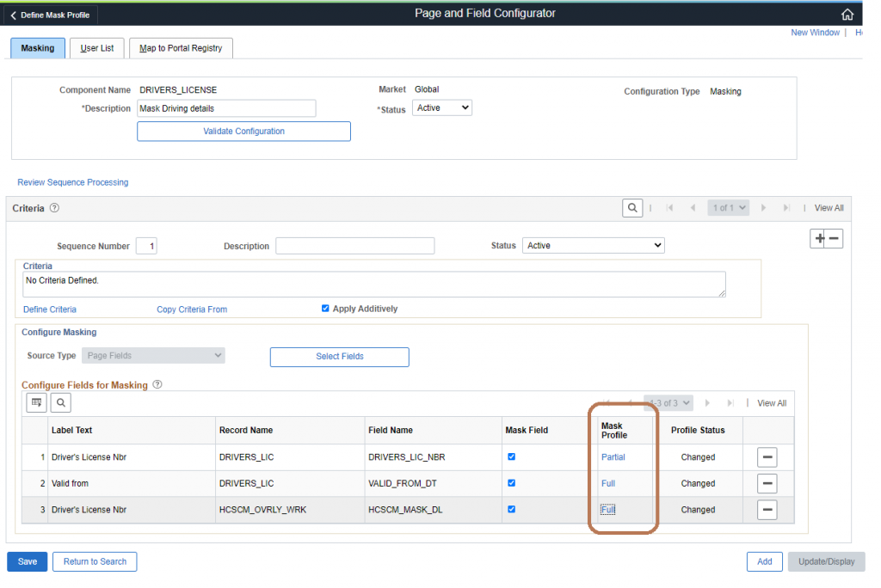The height and width of the screenshot is (588, 881).
Task: Go to the Home page icon
Action: tap(847, 15)
